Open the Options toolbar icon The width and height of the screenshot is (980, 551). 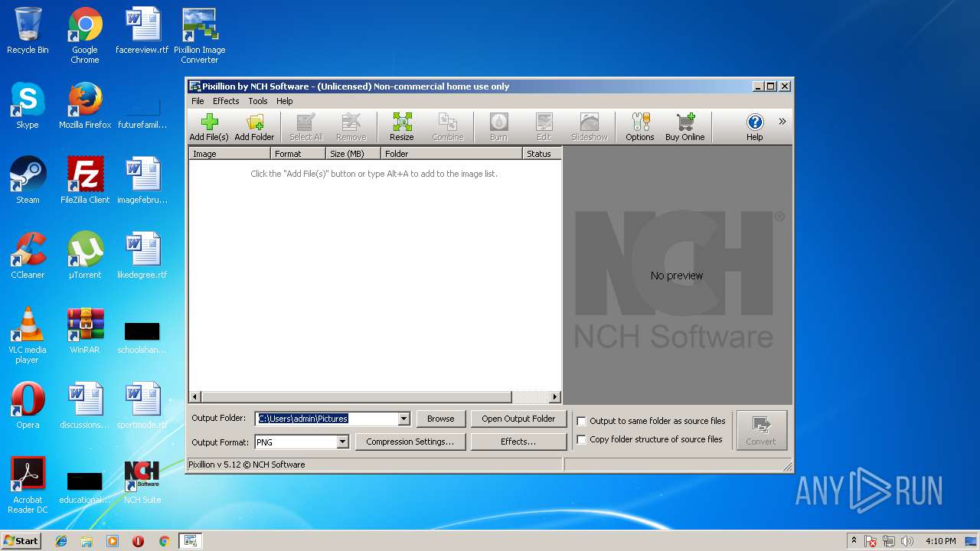(x=640, y=127)
